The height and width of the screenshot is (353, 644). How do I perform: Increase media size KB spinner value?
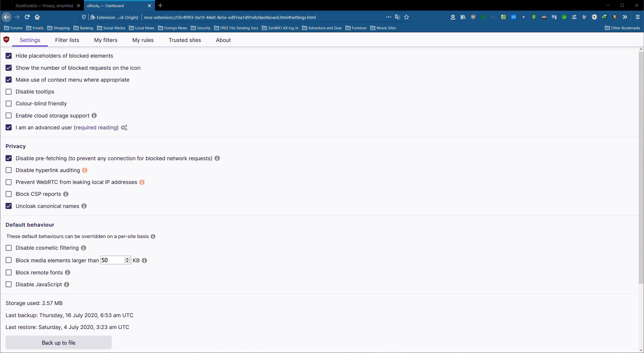pyautogui.click(x=127, y=259)
